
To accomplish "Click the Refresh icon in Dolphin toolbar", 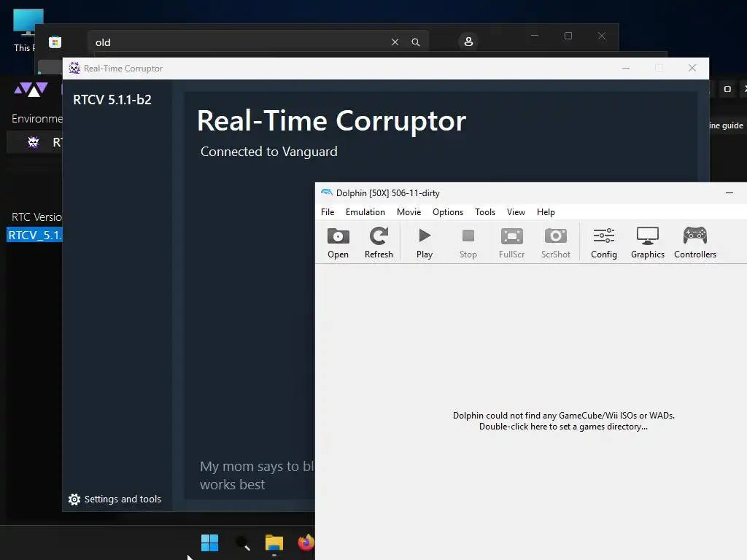I will pyautogui.click(x=379, y=243).
